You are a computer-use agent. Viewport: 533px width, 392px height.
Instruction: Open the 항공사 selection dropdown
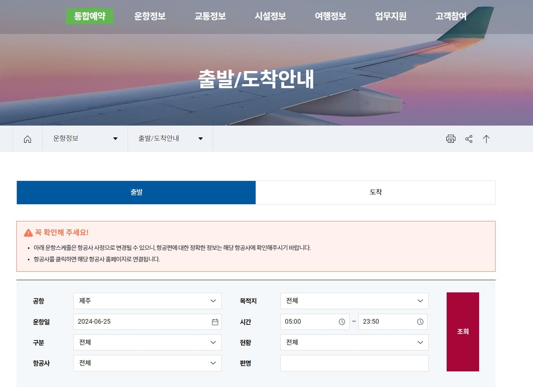pos(147,363)
